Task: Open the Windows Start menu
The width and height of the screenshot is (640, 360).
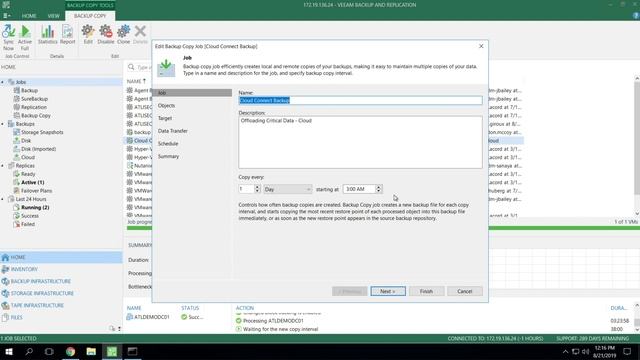Action: point(9,351)
